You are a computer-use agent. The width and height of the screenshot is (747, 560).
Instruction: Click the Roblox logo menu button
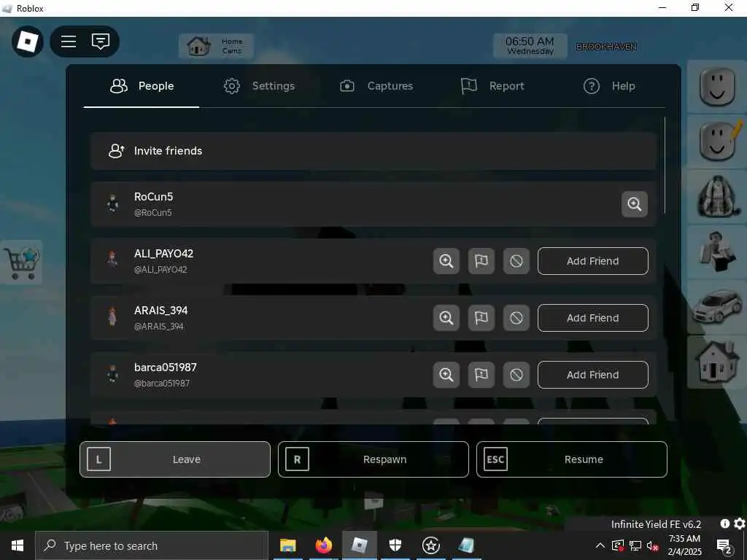[x=28, y=42]
